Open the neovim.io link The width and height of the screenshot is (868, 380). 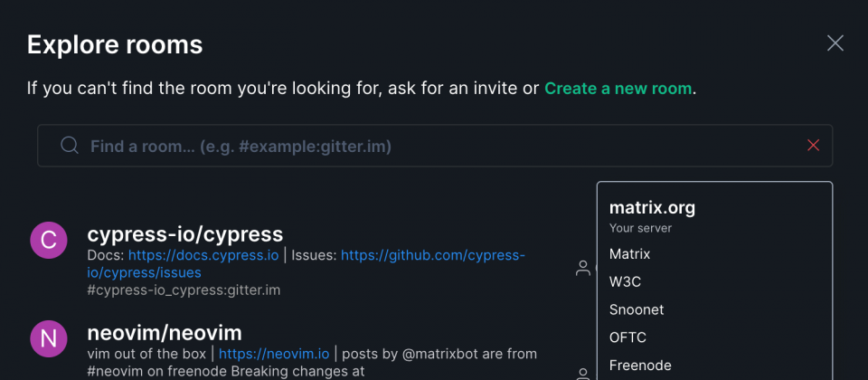(274, 354)
